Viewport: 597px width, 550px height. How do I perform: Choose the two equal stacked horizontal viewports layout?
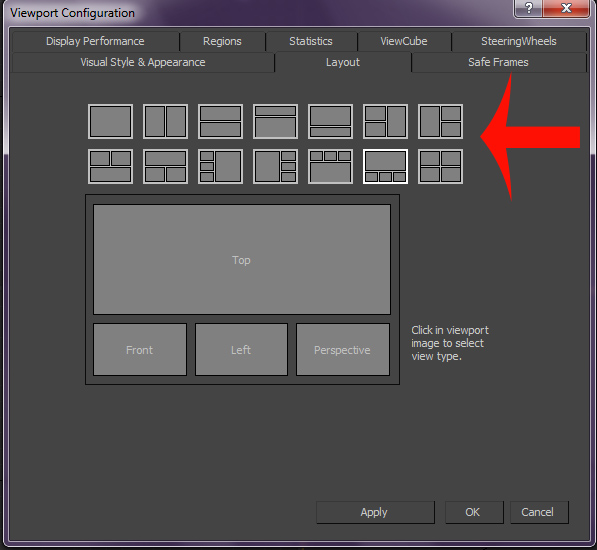coord(220,121)
